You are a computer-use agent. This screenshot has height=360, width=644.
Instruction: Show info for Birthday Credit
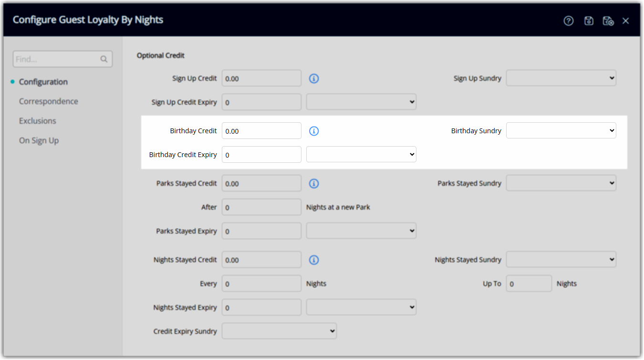[x=314, y=131]
